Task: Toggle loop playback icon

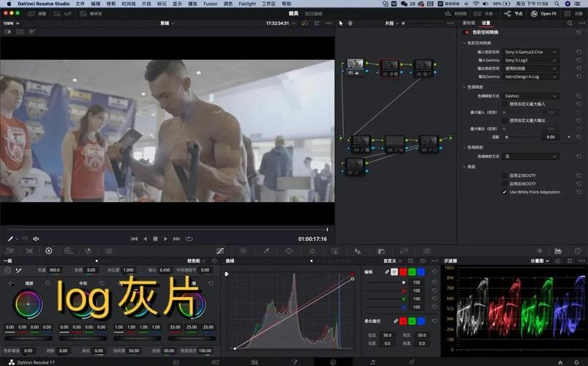Action: (x=189, y=239)
